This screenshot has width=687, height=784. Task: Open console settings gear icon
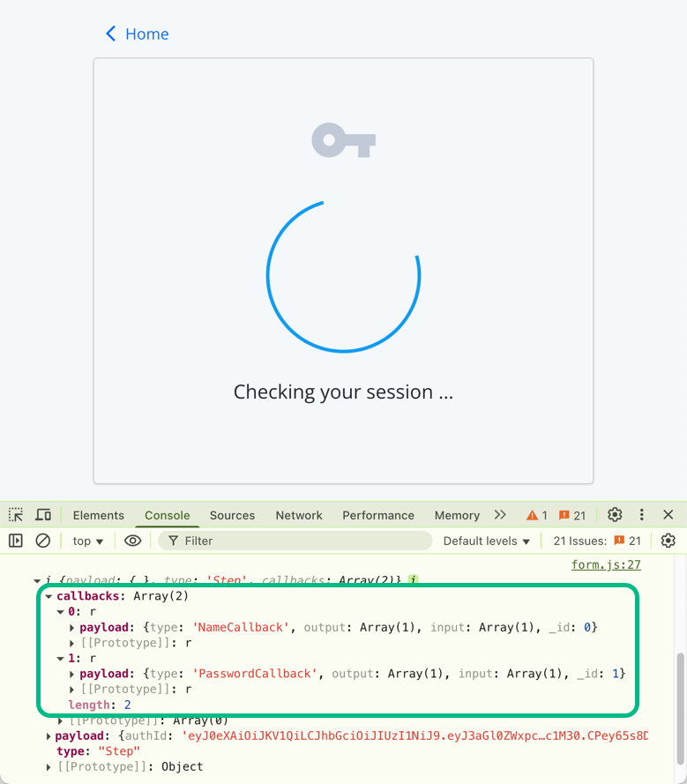point(668,541)
